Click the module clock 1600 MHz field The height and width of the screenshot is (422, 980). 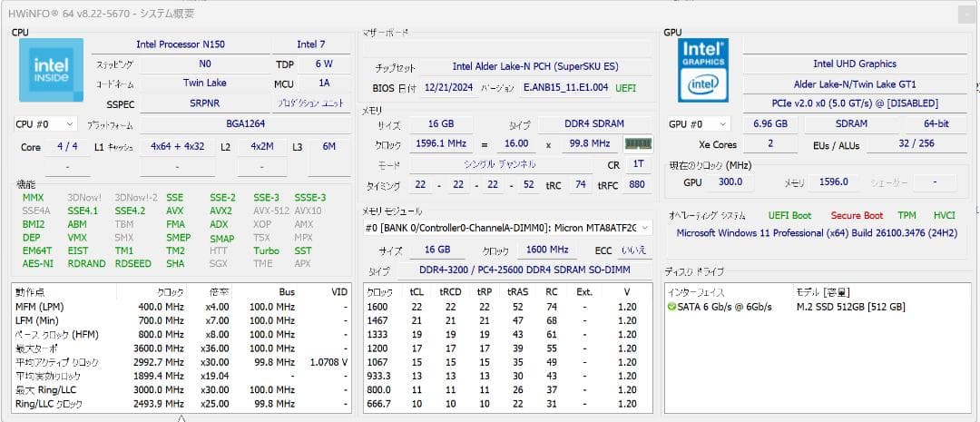point(547,250)
